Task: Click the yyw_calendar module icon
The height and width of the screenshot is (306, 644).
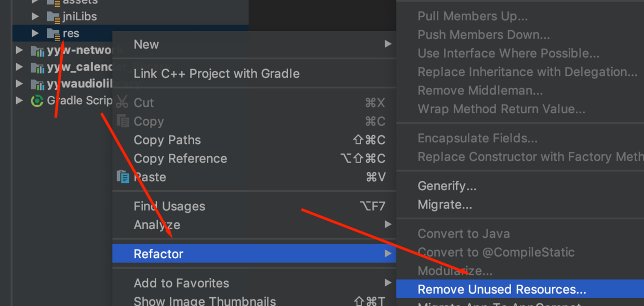Action: point(37,68)
